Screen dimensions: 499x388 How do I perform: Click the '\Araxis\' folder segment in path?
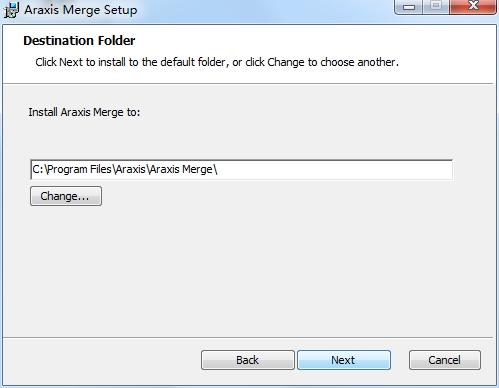coord(130,170)
